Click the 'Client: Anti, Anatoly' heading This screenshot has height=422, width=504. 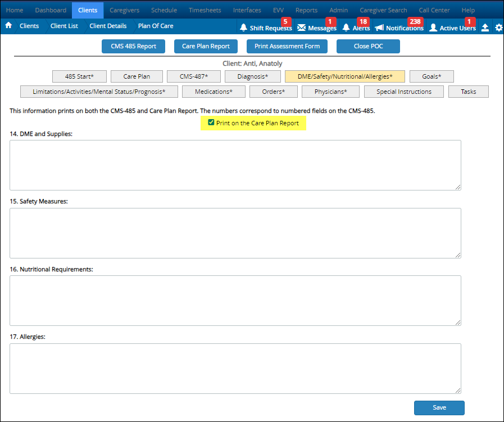pyautogui.click(x=252, y=63)
